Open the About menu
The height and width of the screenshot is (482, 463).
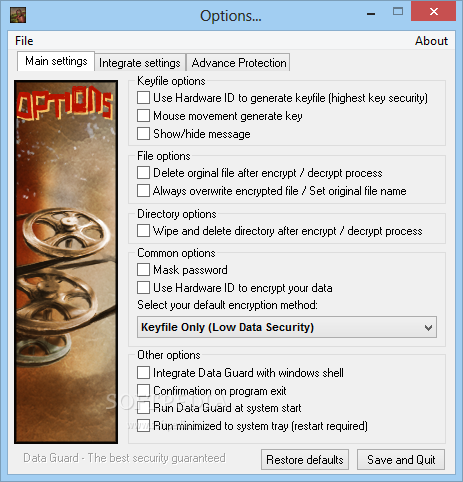click(x=431, y=41)
